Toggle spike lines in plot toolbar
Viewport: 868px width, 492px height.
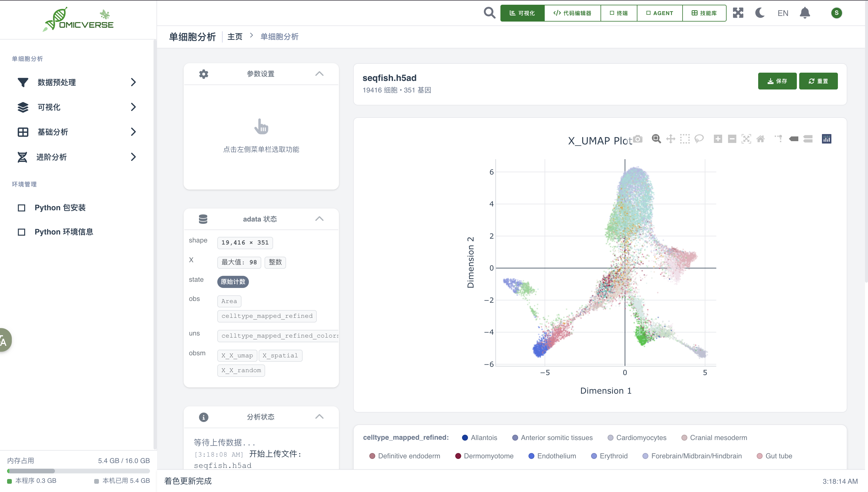click(x=779, y=139)
